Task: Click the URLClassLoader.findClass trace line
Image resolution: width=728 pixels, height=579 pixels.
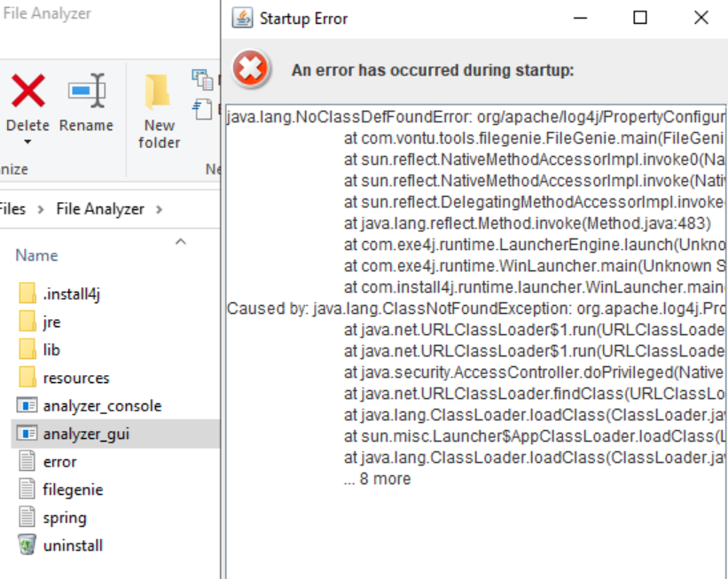Action: 535,394
